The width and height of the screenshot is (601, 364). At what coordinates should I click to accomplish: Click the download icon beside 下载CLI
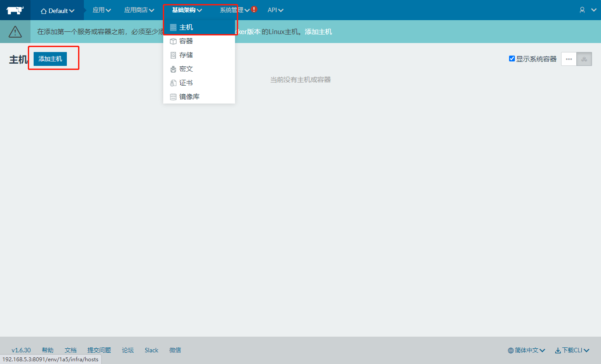[x=558, y=351]
